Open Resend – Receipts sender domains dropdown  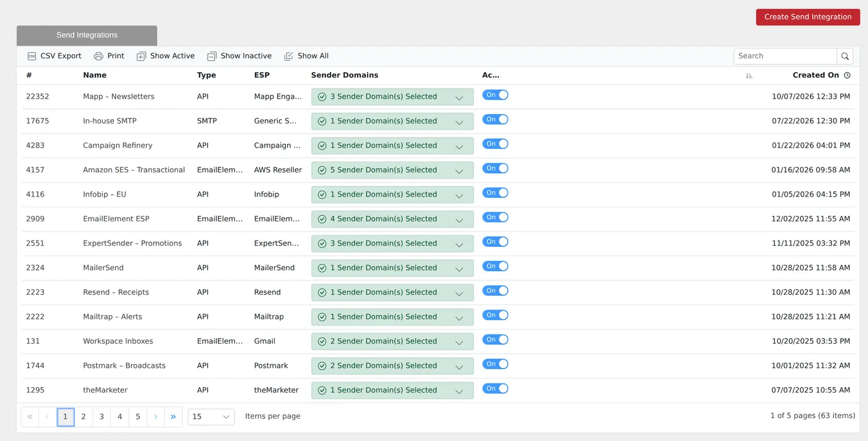(392, 292)
